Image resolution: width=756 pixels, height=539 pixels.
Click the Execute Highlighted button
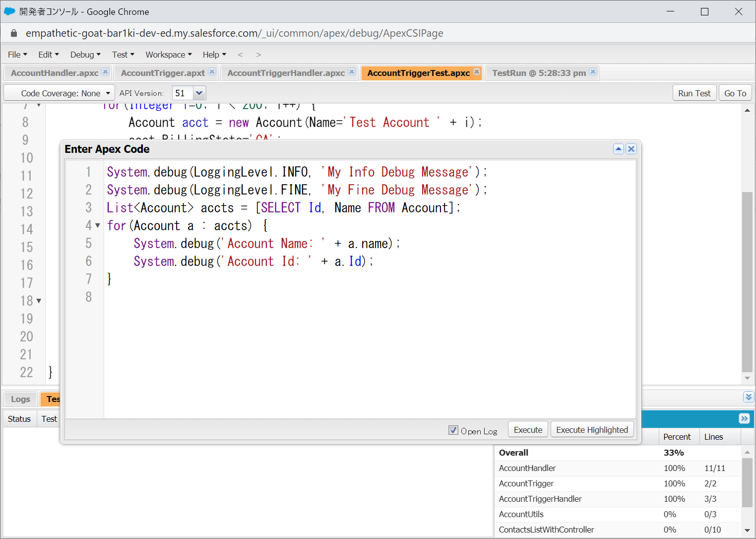pos(592,430)
